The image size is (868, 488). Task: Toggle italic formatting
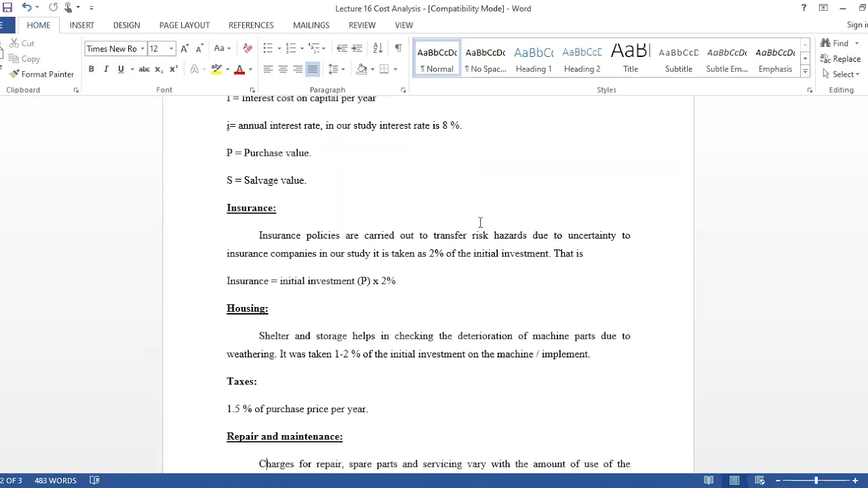[x=106, y=69]
